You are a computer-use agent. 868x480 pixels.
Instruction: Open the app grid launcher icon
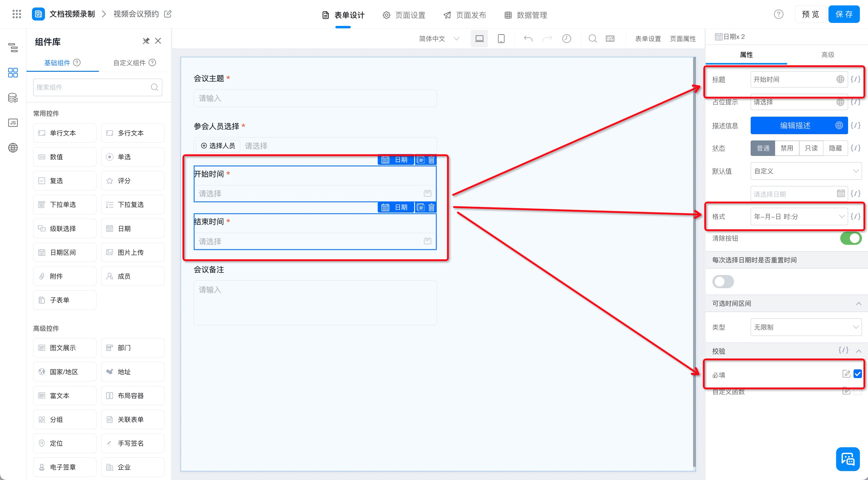17,14
